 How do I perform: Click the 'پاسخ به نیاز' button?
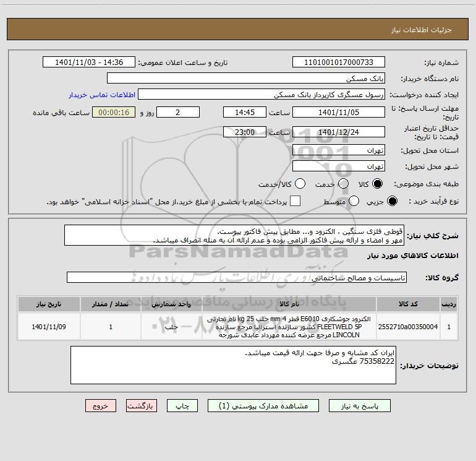point(359,406)
